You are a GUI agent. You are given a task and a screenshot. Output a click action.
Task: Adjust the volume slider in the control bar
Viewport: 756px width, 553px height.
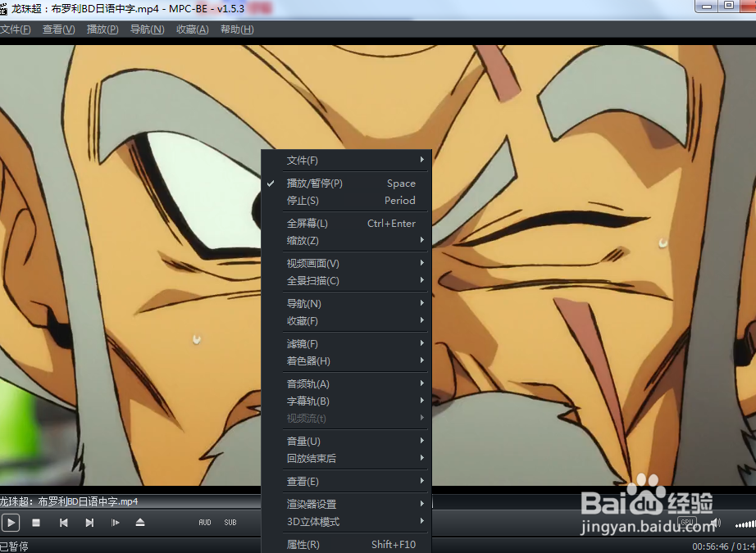click(745, 524)
